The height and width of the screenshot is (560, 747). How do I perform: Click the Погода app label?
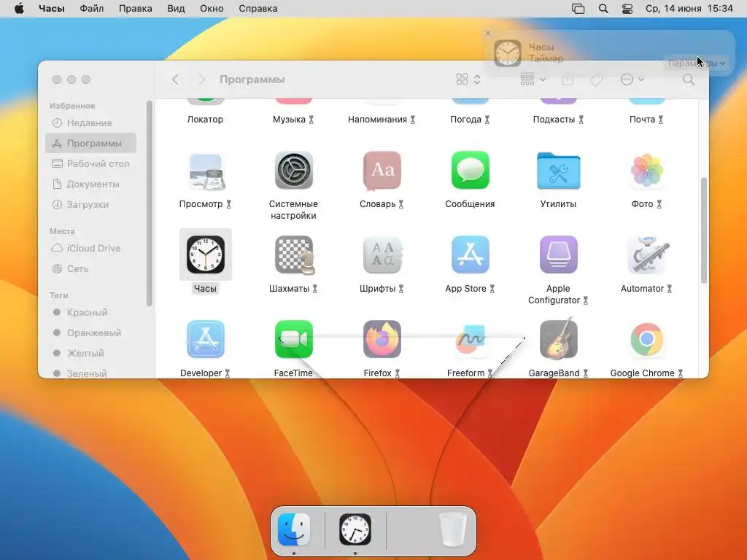point(466,120)
